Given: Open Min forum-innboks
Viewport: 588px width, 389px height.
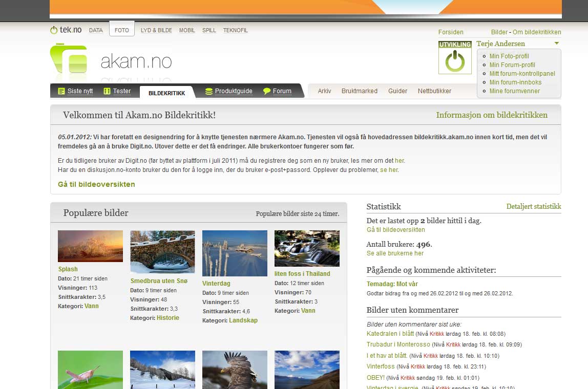Looking at the screenshot, I should (515, 82).
